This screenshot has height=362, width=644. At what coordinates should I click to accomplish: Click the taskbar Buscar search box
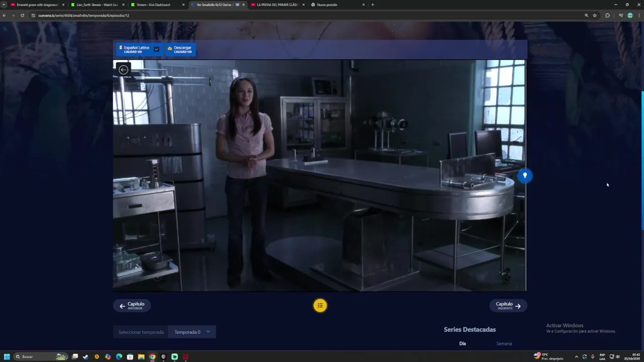[41, 356]
